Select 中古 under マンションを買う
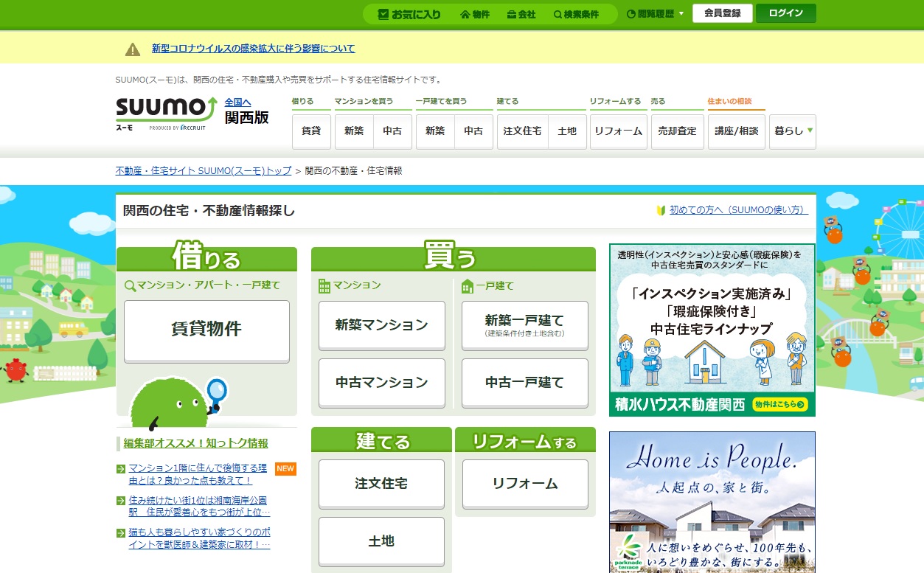 [x=393, y=131]
